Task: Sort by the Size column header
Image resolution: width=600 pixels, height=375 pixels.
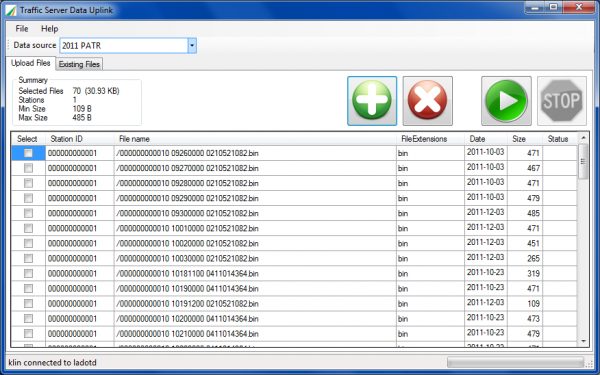Action: click(525, 139)
